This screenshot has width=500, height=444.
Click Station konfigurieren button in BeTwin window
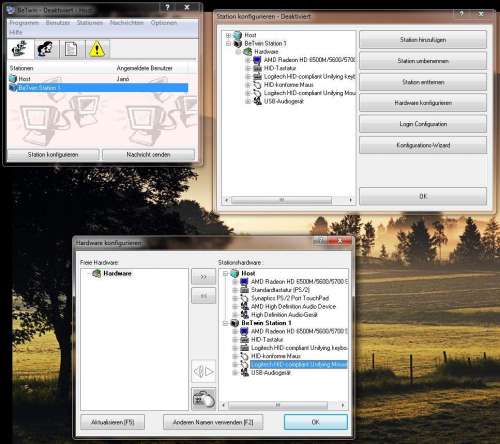(53, 155)
